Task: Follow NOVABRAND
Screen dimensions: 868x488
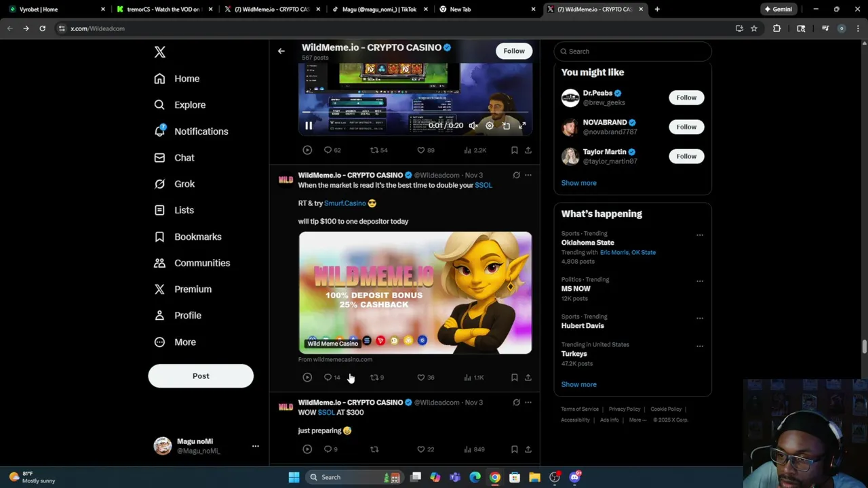Action: [x=686, y=127]
